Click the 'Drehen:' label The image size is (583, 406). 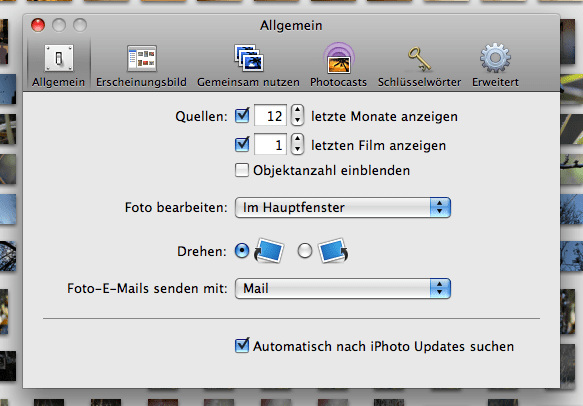pyautogui.click(x=202, y=252)
